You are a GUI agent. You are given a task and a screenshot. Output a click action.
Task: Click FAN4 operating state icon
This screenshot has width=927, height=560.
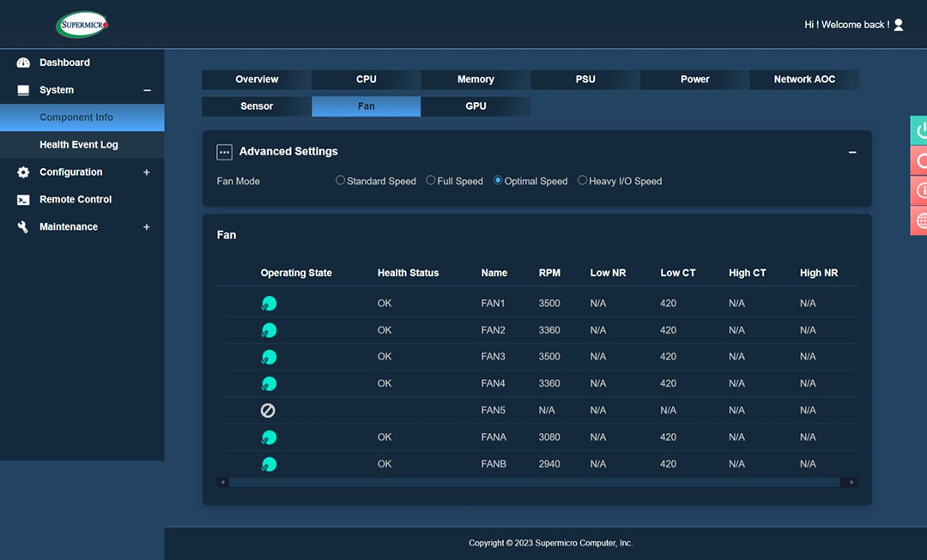pyautogui.click(x=269, y=384)
